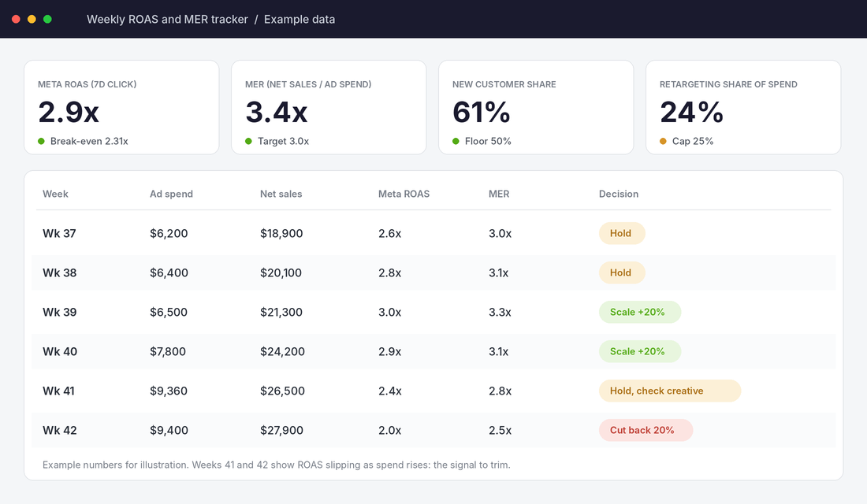Click the $24,200 net sales cell
Image resolution: width=867 pixels, height=504 pixels.
(282, 351)
